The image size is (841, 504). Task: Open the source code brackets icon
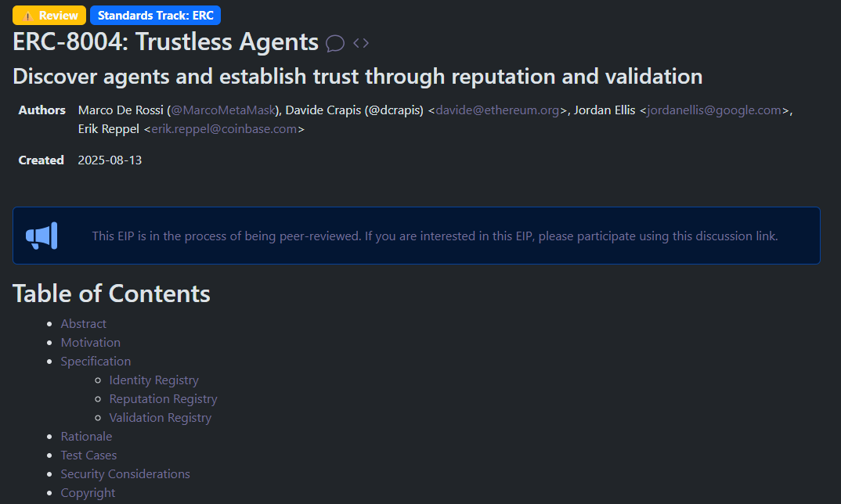(361, 43)
